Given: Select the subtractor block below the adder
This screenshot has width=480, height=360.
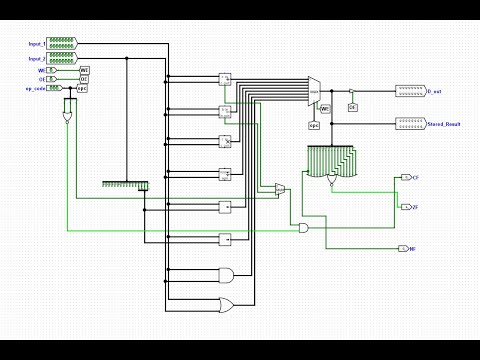Looking at the screenshot, I should [x=225, y=112].
